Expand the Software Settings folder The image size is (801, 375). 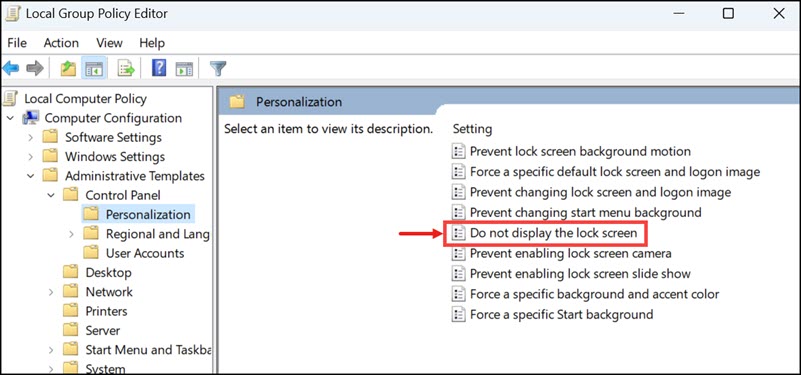(x=31, y=138)
